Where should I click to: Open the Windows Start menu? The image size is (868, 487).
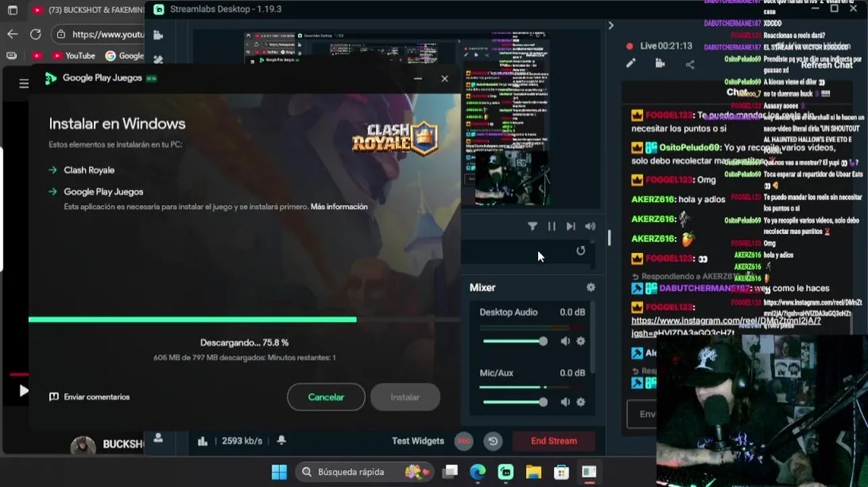pyautogui.click(x=279, y=471)
